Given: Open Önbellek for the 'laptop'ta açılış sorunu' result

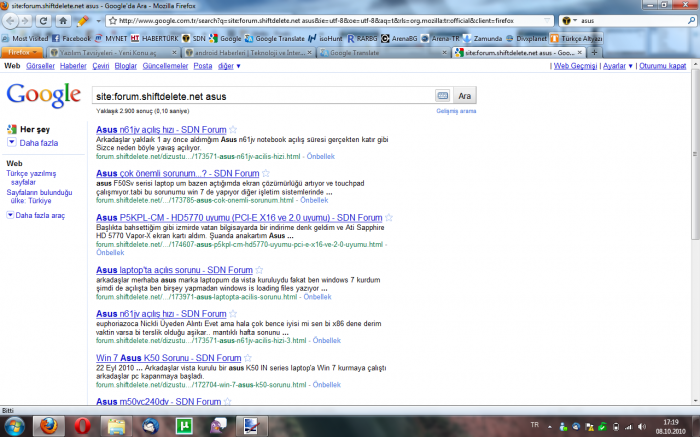Looking at the screenshot, I should (317, 297).
